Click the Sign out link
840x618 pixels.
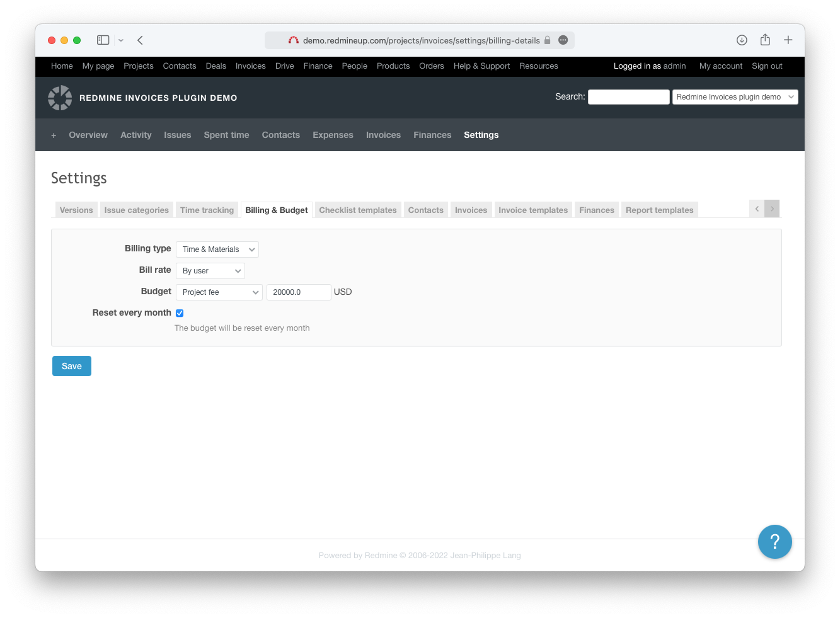(767, 66)
